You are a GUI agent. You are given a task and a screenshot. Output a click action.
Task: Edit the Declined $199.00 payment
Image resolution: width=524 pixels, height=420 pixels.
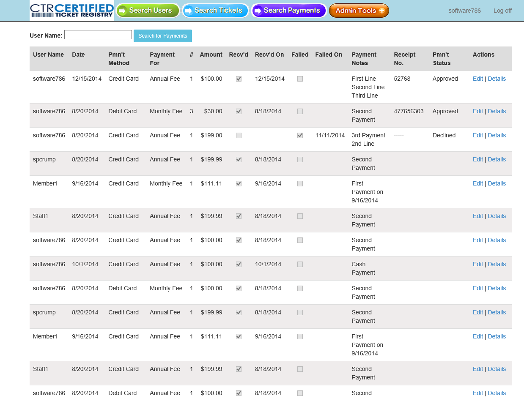[477, 135]
